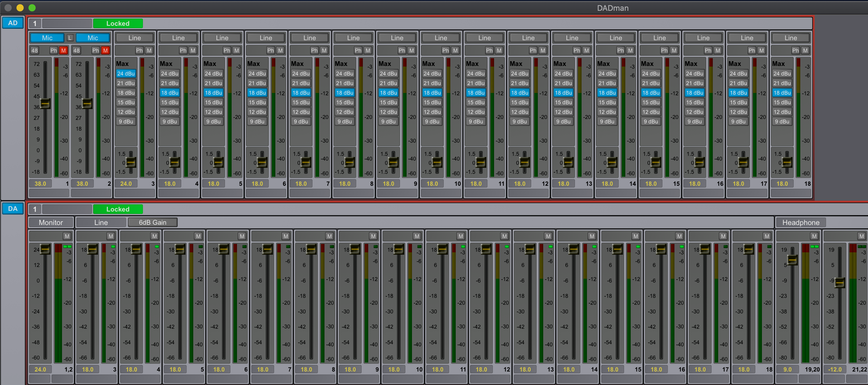Viewport: 868px width, 385px height.
Task: Select the Line output mode in DA
Action: [101, 222]
